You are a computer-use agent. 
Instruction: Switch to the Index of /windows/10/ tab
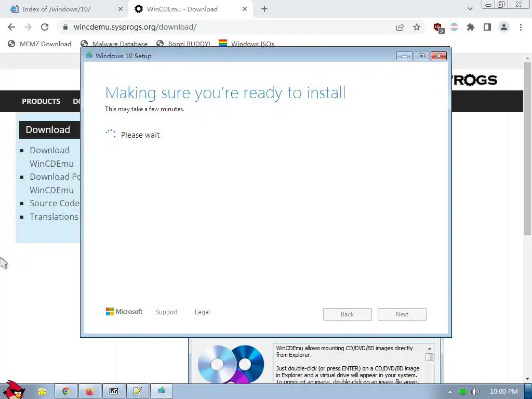pyautogui.click(x=64, y=9)
